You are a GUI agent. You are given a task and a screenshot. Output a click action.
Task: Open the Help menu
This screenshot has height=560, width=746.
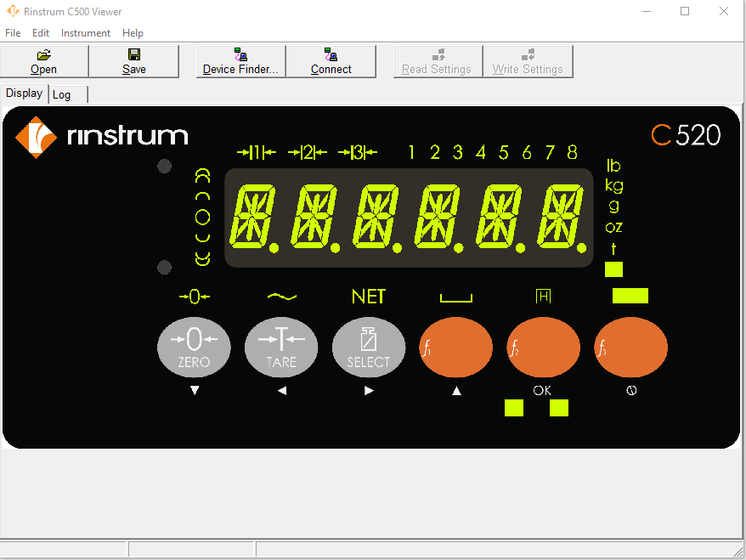point(133,33)
